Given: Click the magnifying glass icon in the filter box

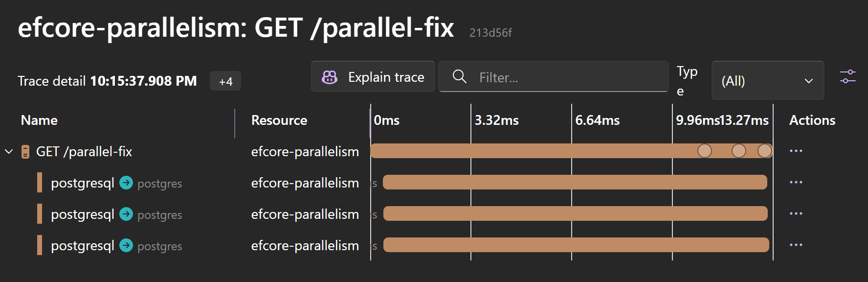Looking at the screenshot, I should pos(459,77).
